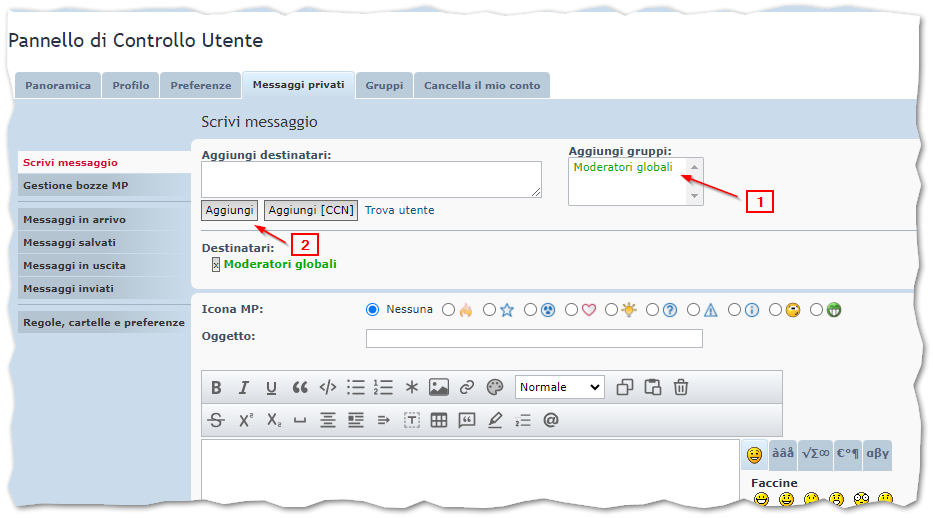Image resolution: width=933 pixels, height=518 pixels.
Task: Click the trash icon in editor toolbar
Action: 681,388
